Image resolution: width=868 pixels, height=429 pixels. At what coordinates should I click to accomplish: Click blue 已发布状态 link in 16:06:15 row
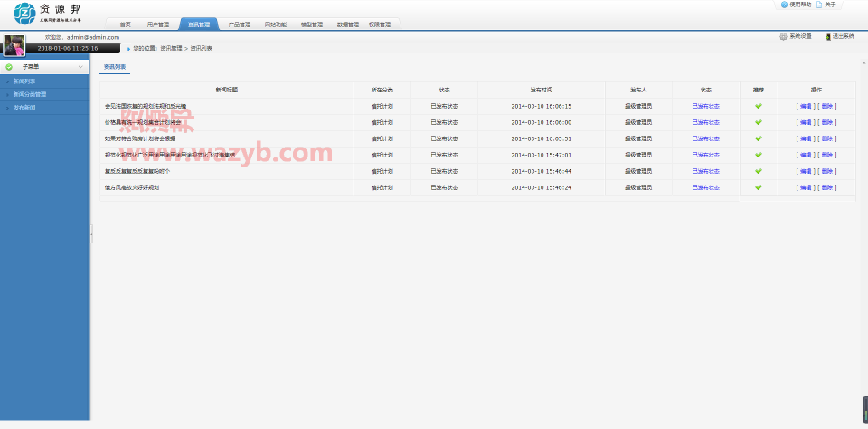point(706,106)
